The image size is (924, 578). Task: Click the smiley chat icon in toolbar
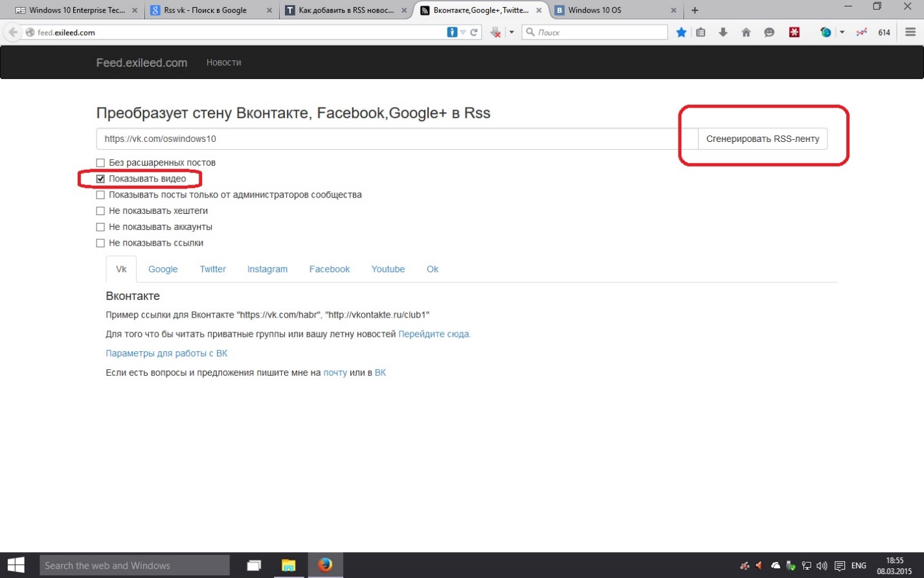click(769, 32)
